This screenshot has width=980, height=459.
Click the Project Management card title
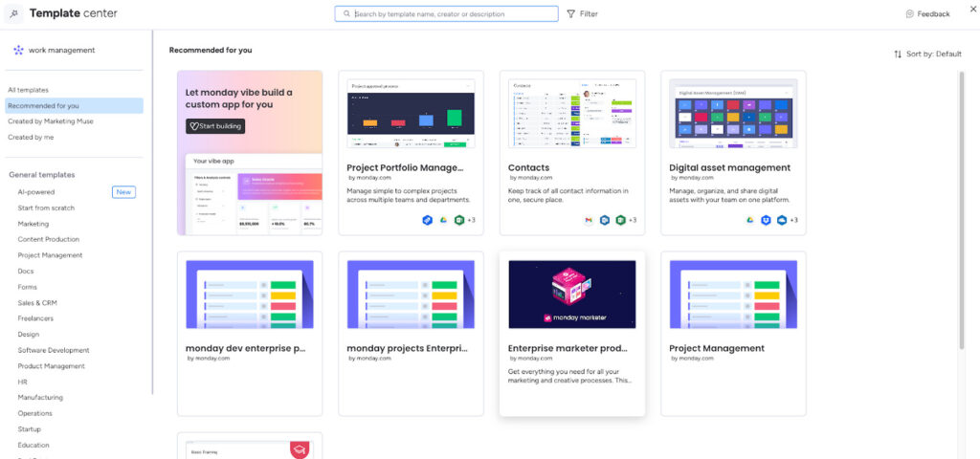717,348
